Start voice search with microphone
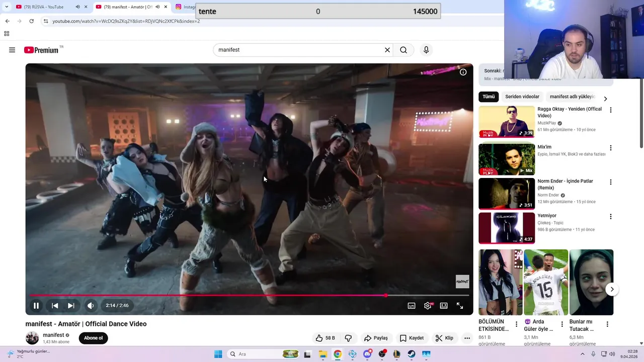Image resolution: width=644 pixels, height=362 pixels. pyautogui.click(x=426, y=50)
